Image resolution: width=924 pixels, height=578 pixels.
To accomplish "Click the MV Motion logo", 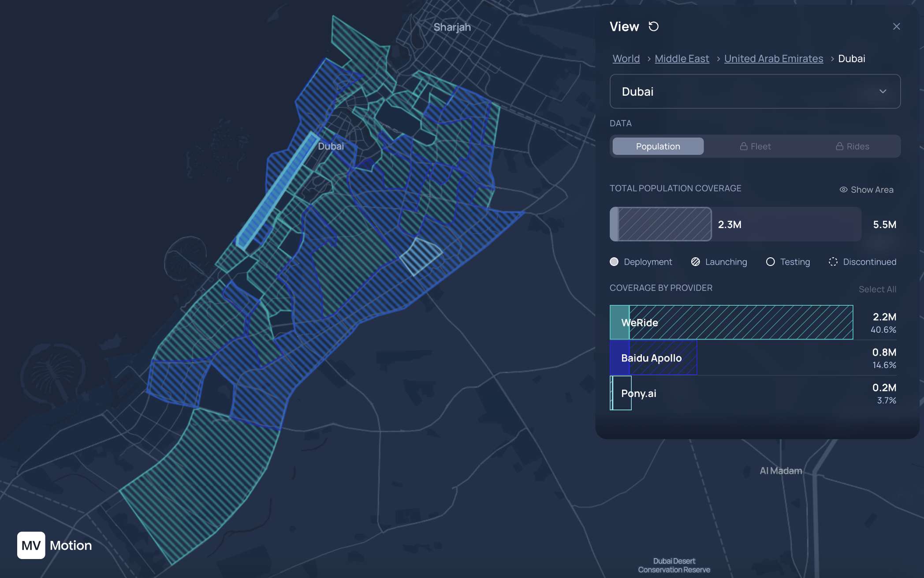I will tap(31, 545).
